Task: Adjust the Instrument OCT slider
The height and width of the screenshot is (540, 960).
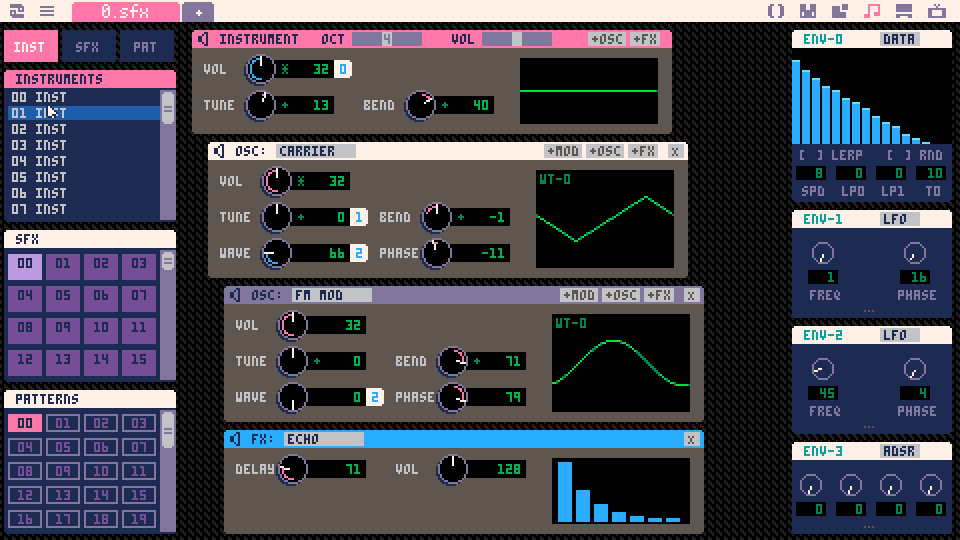Action: (387, 39)
